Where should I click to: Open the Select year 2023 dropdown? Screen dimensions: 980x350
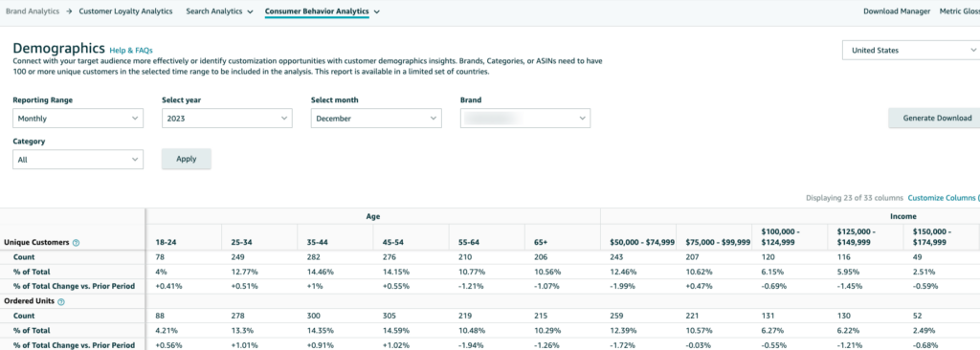pos(227,119)
